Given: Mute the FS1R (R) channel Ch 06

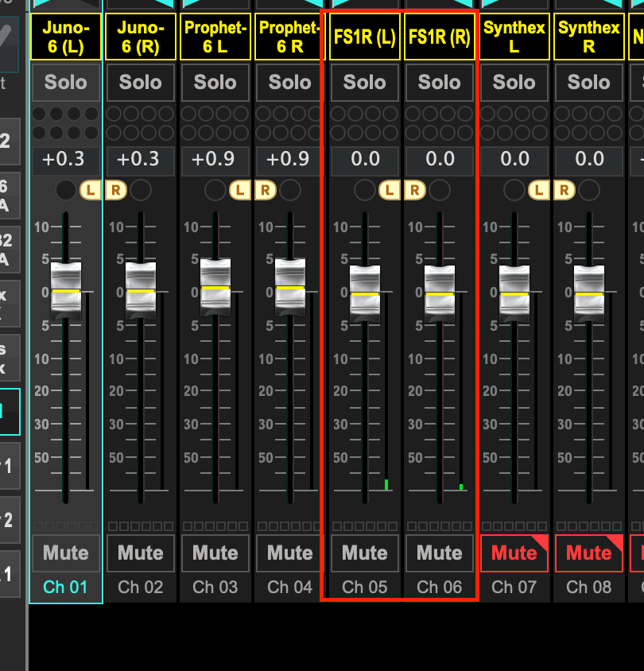Looking at the screenshot, I should click(x=440, y=553).
